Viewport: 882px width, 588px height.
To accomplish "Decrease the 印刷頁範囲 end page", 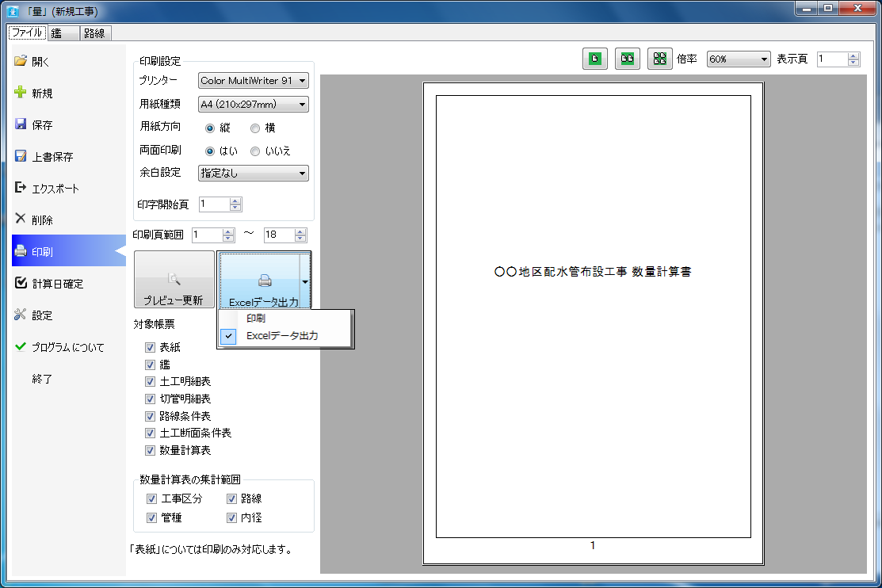I will click(x=300, y=239).
